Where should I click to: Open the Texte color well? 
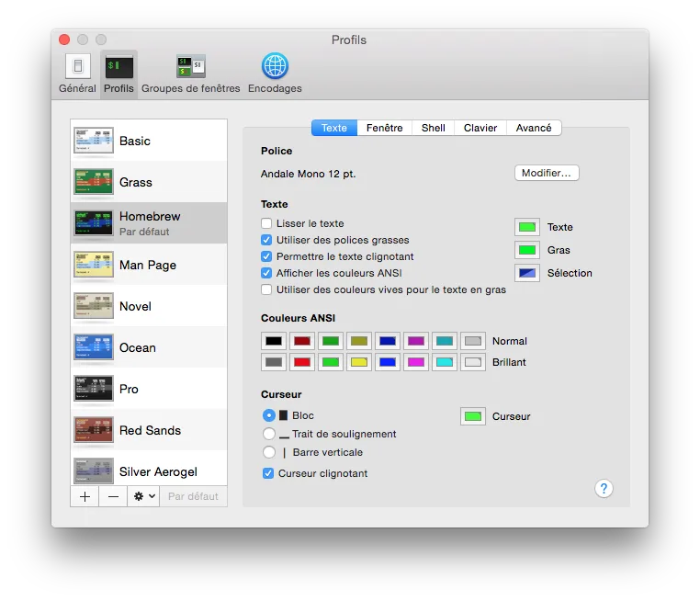click(x=527, y=227)
